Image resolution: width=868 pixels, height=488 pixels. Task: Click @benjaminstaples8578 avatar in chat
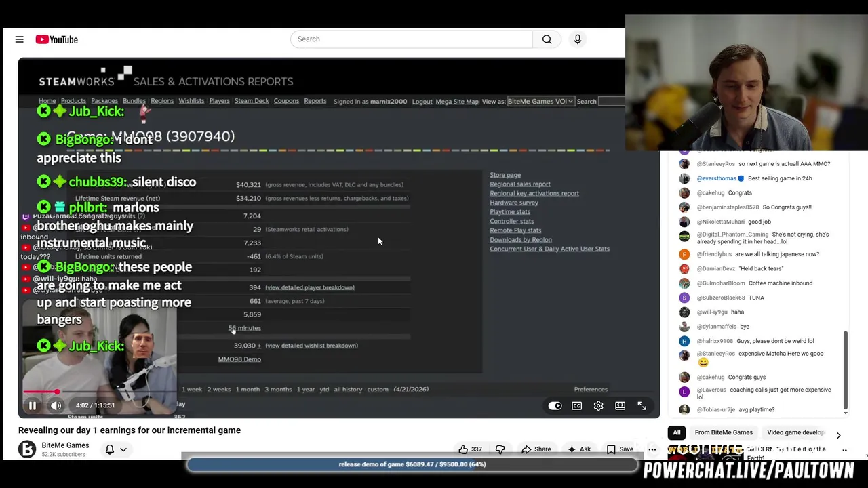684,207
